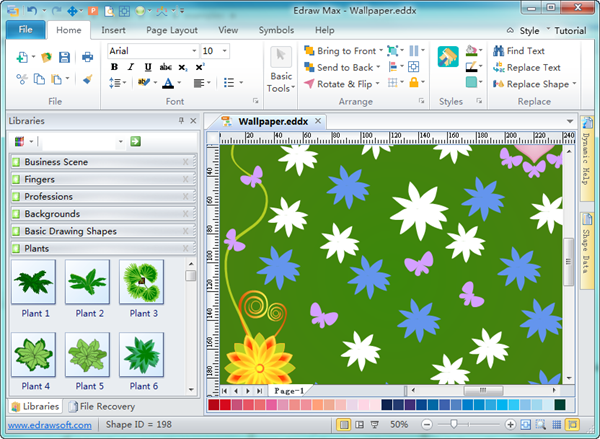Screen dimensions: 600x439
Task: Click Find Text
Action: click(x=518, y=51)
